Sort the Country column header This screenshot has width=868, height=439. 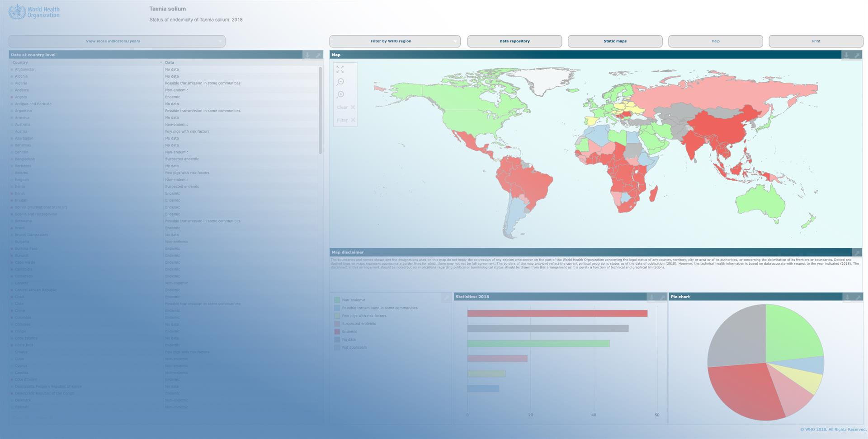pos(86,62)
